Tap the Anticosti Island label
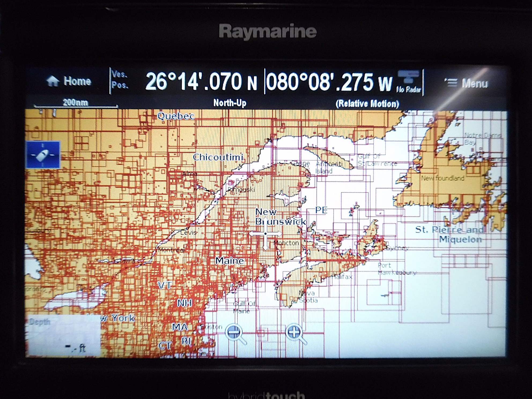This screenshot has height=399, width=532. (329, 167)
